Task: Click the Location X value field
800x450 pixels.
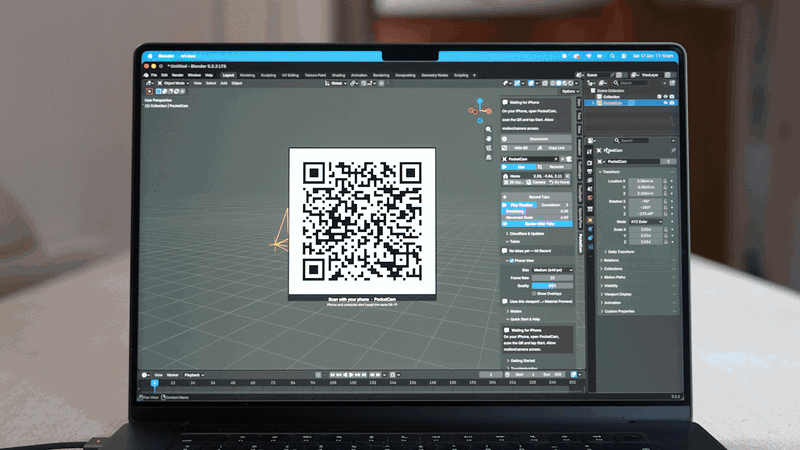Action: pyautogui.click(x=645, y=181)
